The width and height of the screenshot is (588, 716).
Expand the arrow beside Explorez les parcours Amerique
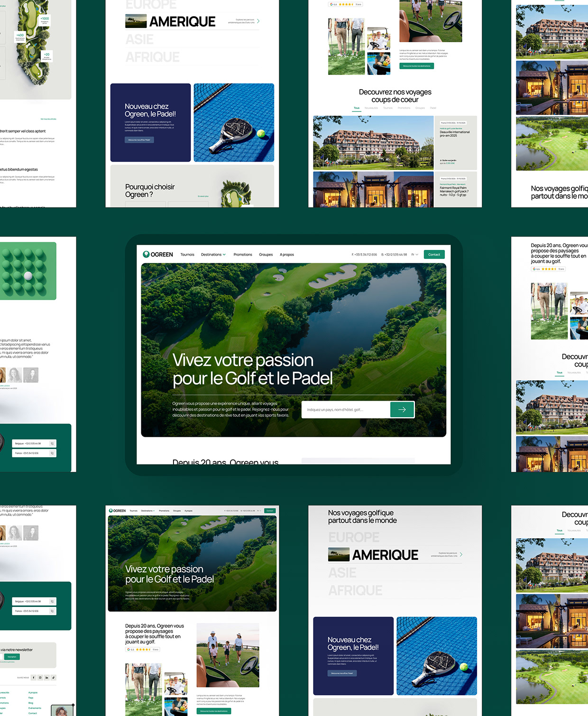(x=258, y=21)
